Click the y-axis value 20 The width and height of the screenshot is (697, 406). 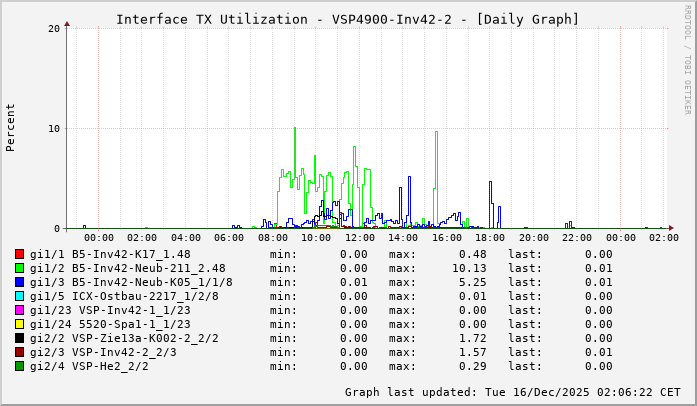(x=54, y=29)
